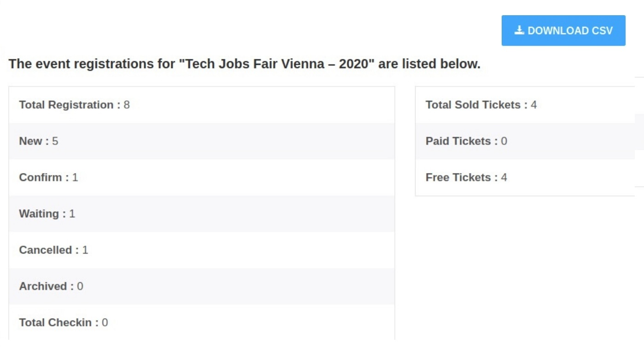Select the New registrations count row
The height and width of the screenshot is (354, 644).
(x=202, y=141)
